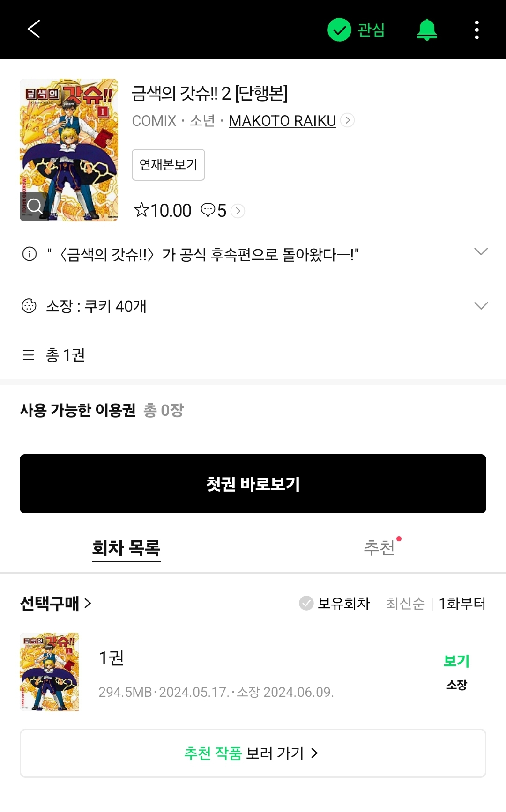Tap the star rating 10.00

(x=163, y=211)
